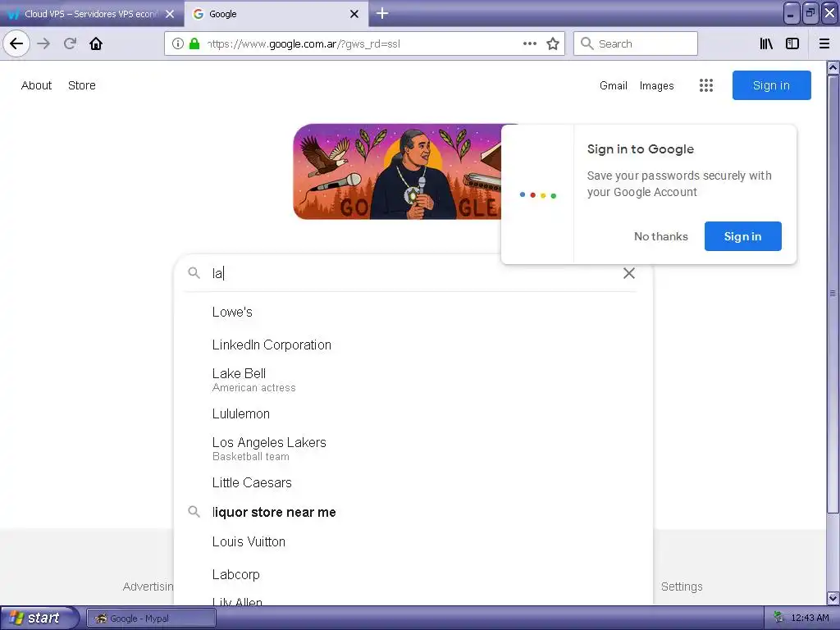Switch to the Cloud VPS tab

pyautogui.click(x=91, y=14)
